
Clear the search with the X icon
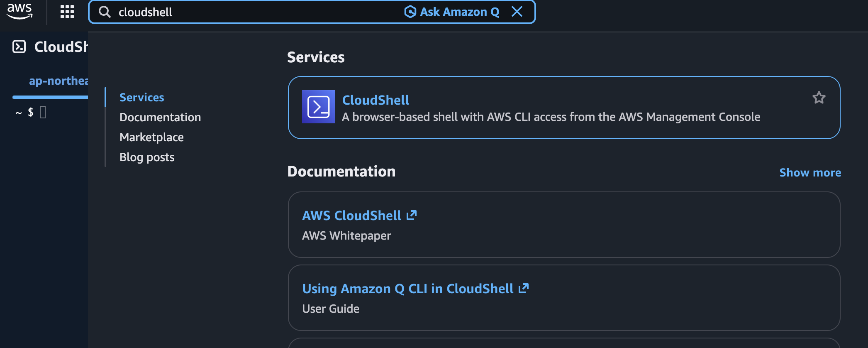pyautogui.click(x=517, y=12)
